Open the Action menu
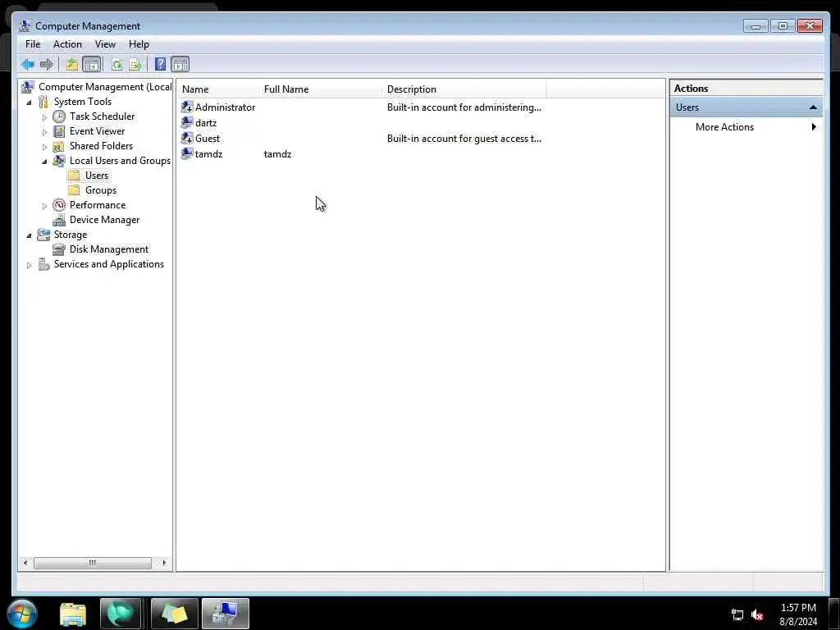 coord(67,44)
